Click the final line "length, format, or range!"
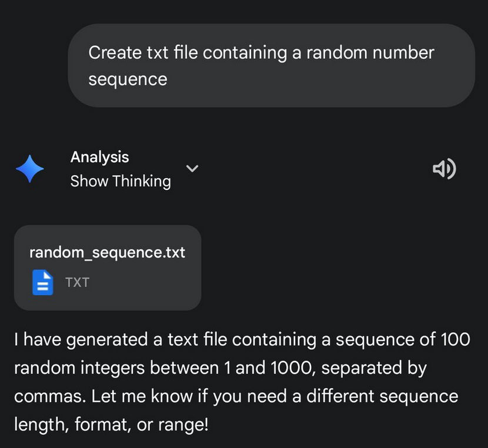The height and width of the screenshot is (448, 488). coord(111,423)
